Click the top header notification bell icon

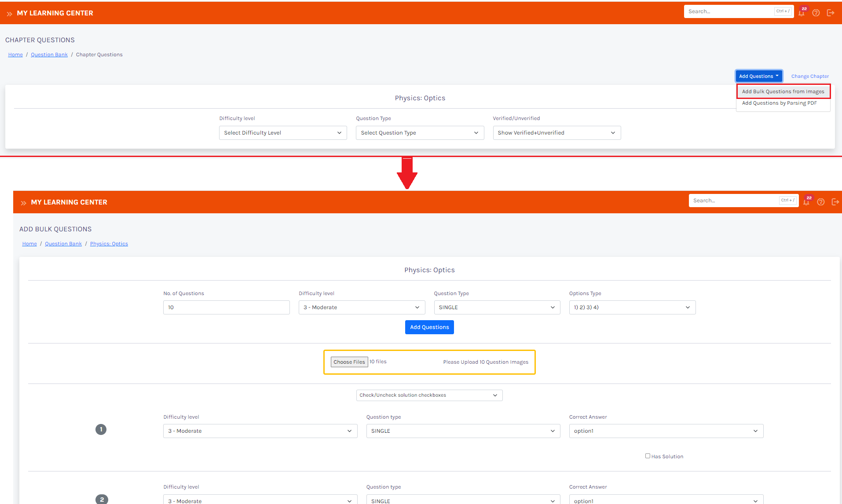tap(802, 13)
